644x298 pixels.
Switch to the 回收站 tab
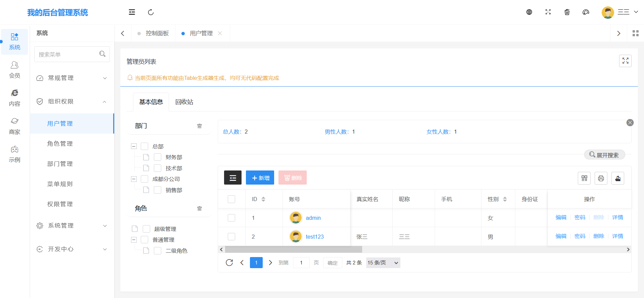point(184,102)
